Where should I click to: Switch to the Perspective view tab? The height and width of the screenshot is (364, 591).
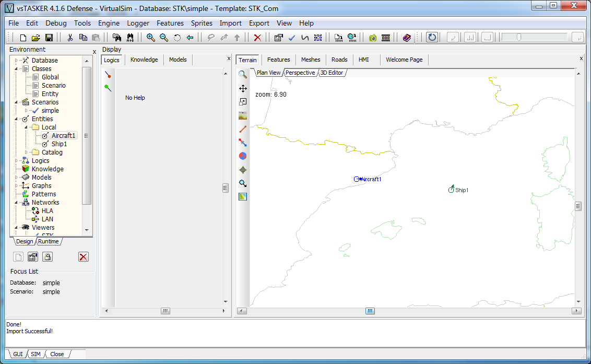(300, 73)
